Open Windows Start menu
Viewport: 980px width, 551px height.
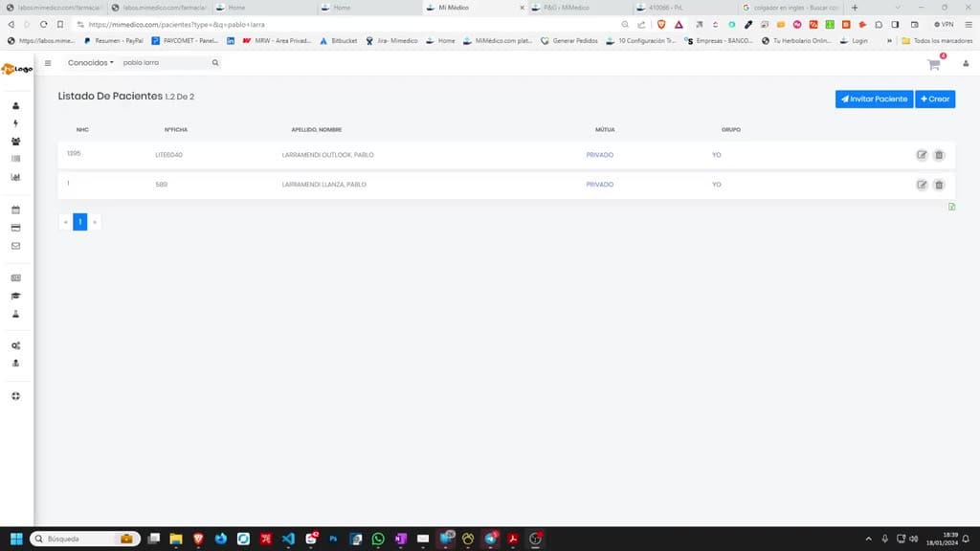(x=16, y=539)
